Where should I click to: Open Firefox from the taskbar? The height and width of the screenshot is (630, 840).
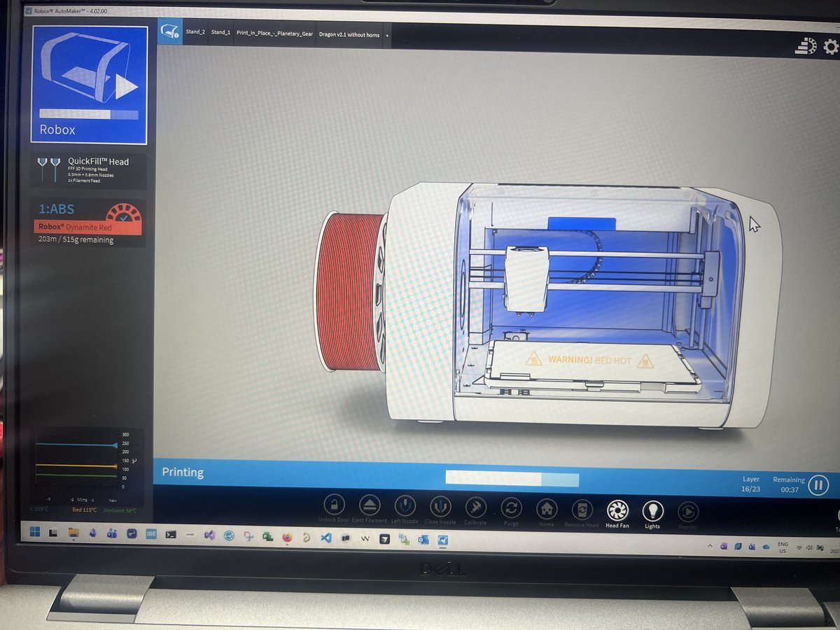point(288,537)
